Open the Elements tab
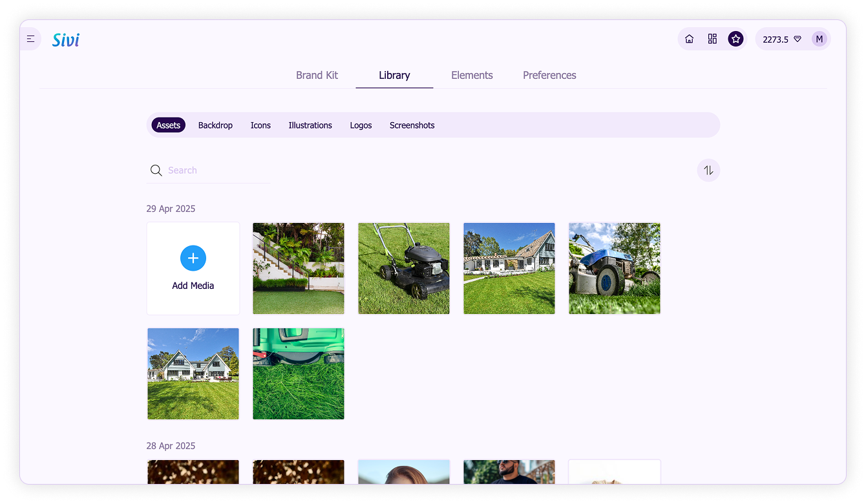This screenshot has width=866, height=504. (472, 76)
